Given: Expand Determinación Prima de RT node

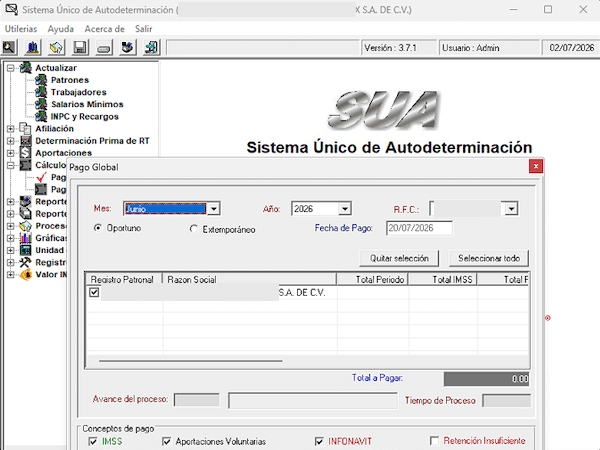Looking at the screenshot, I should pos(10,141).
